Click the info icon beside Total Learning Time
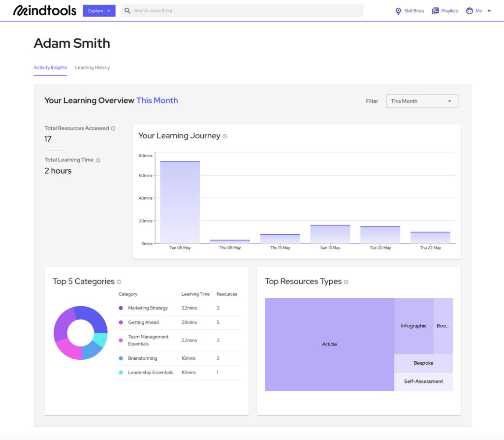The width and height of the screenshot is (504, 440). (x=98, y=160)
